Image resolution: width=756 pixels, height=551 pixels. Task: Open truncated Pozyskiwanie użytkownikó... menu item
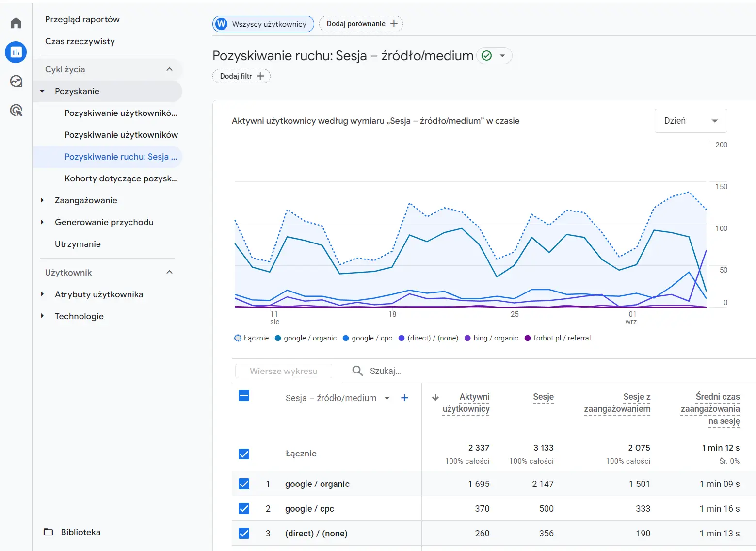click(x=121, y=113)
